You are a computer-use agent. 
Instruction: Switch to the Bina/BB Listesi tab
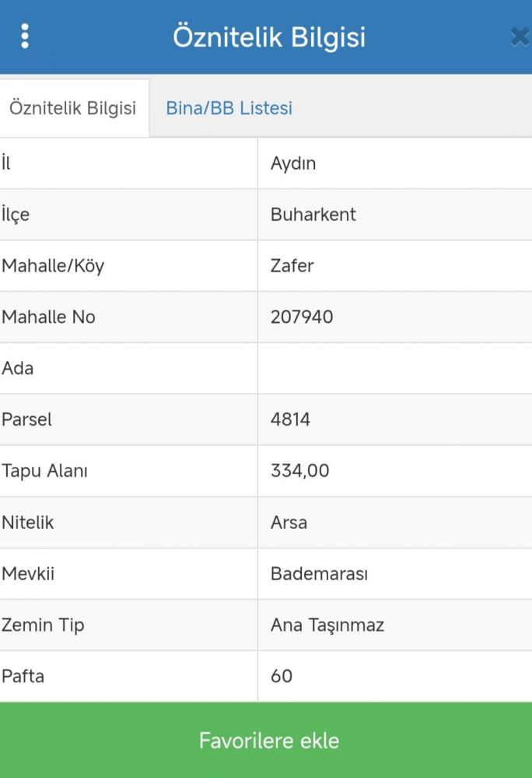point(229,107)
